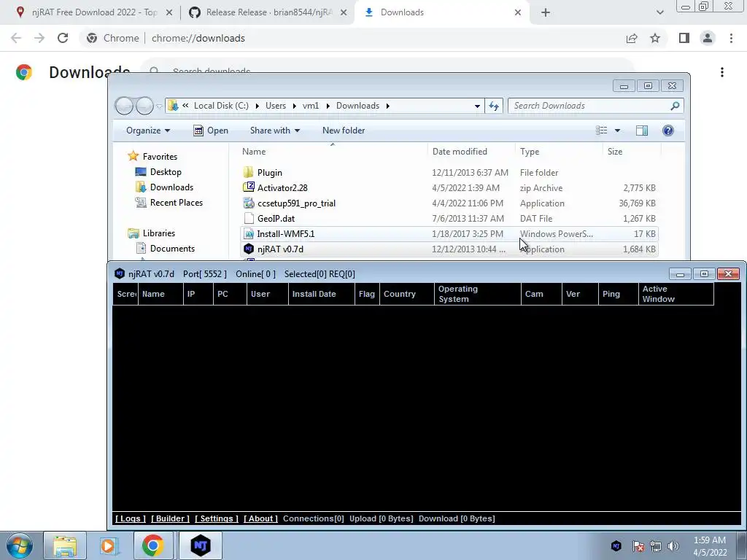Toggle the Explorer preview pane

pos(642,131)
